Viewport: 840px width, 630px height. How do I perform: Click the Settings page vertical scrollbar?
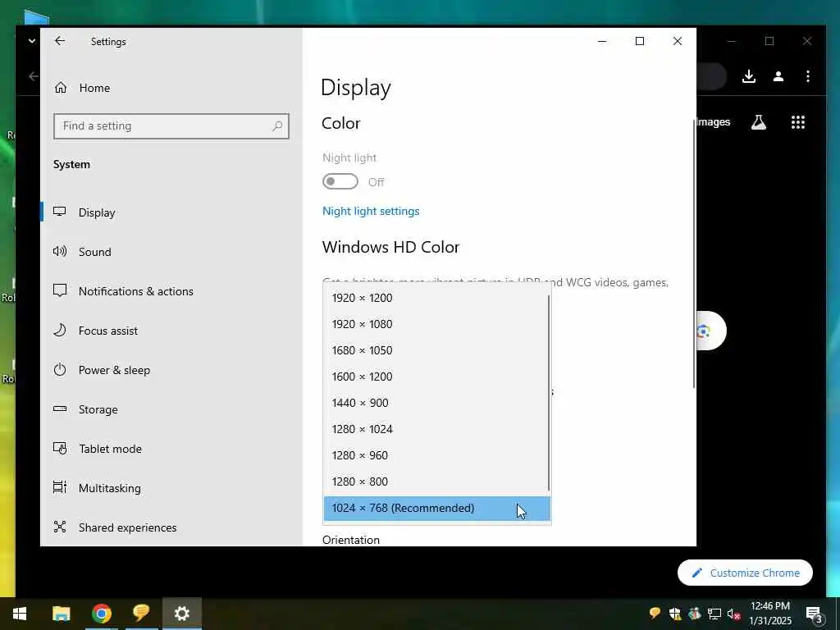click(694, 254)
